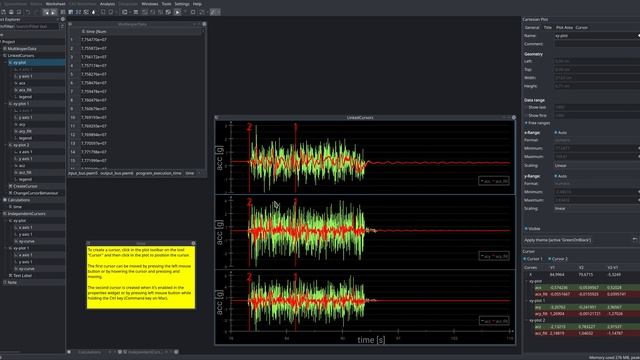Select the acy_filt curve in the tree
Image resolution: width=640 pixels, height=360 pixels.
tap(25, 131)
